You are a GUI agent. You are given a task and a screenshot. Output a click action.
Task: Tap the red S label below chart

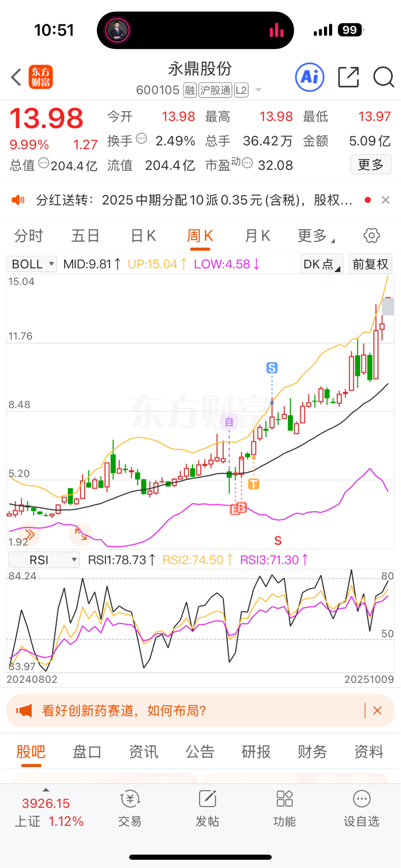[x=278, y=541]
